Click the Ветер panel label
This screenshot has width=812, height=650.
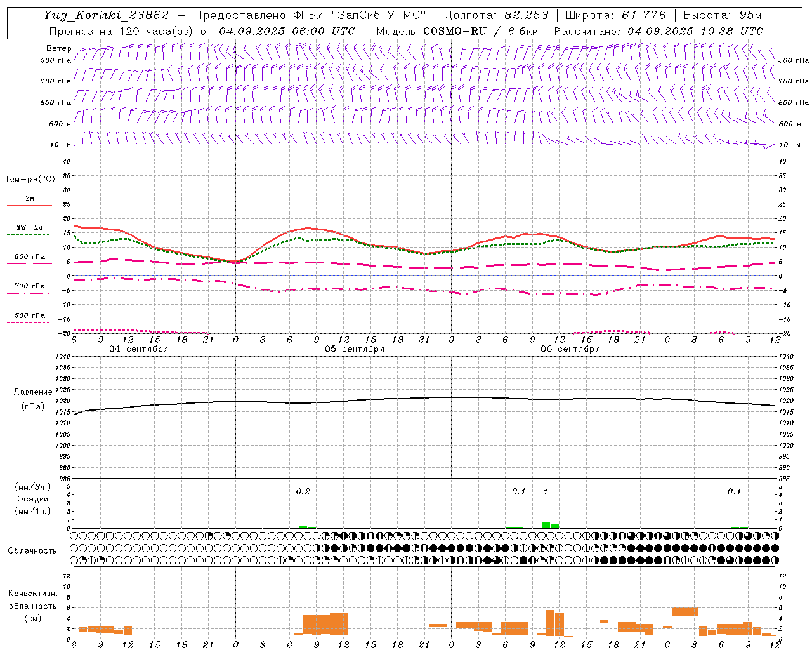[x=59, y=48]
